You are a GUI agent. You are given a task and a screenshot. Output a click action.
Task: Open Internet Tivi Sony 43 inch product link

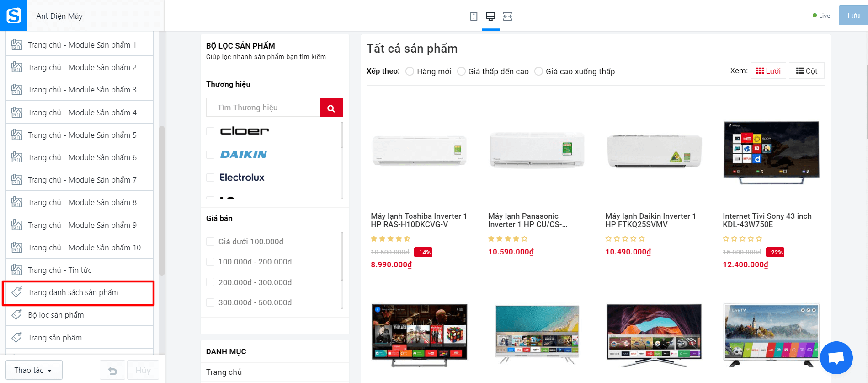point(767,220)
